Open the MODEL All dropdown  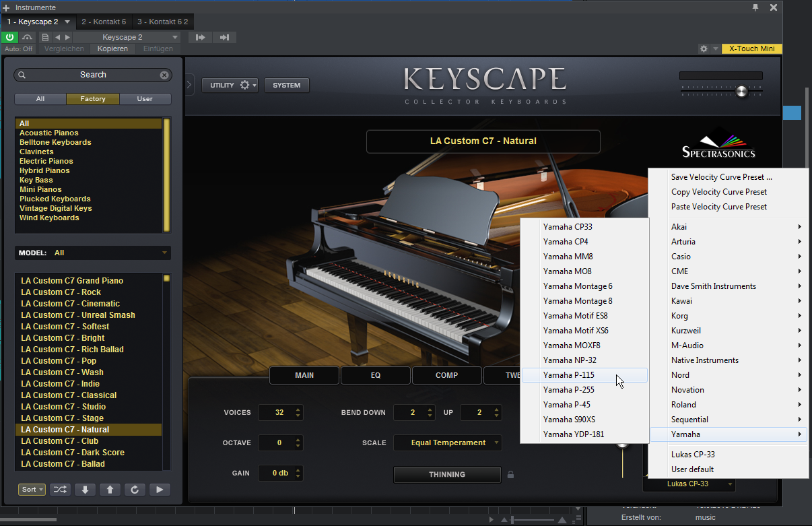[x=93, y=253]
